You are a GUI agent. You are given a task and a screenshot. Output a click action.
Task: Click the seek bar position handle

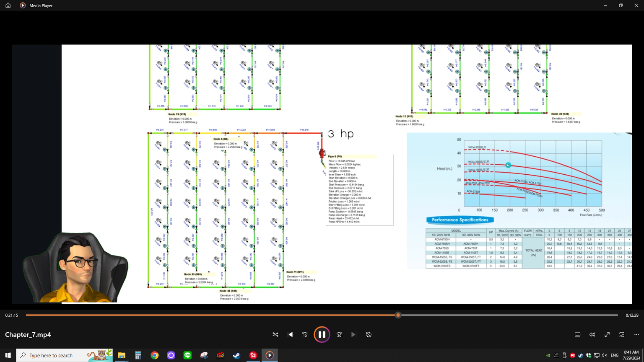click(x=398, y=315)
